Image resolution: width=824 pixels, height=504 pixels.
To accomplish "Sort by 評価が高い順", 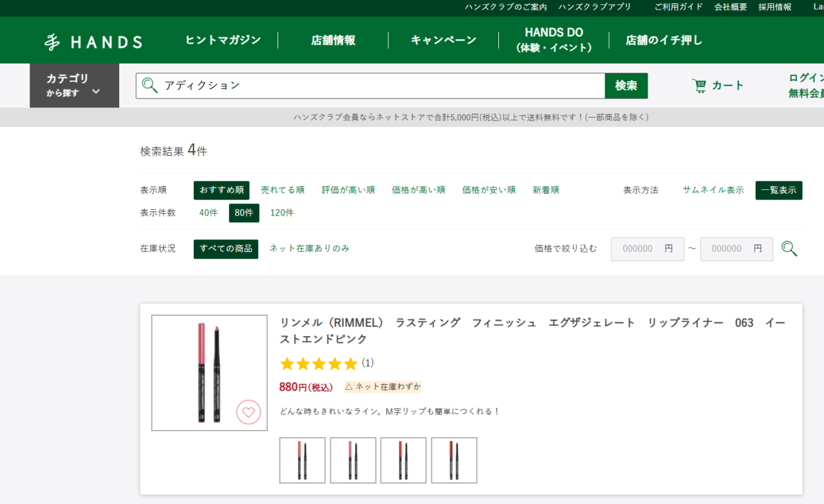I will tap(348, 191).
